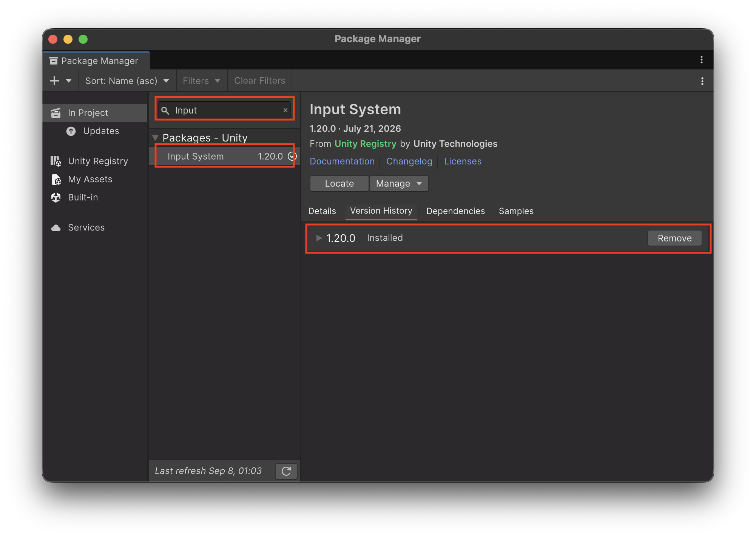Select Services in the sidebar
This screenshot has height=538, width=756.
click(x=95, y=227)
